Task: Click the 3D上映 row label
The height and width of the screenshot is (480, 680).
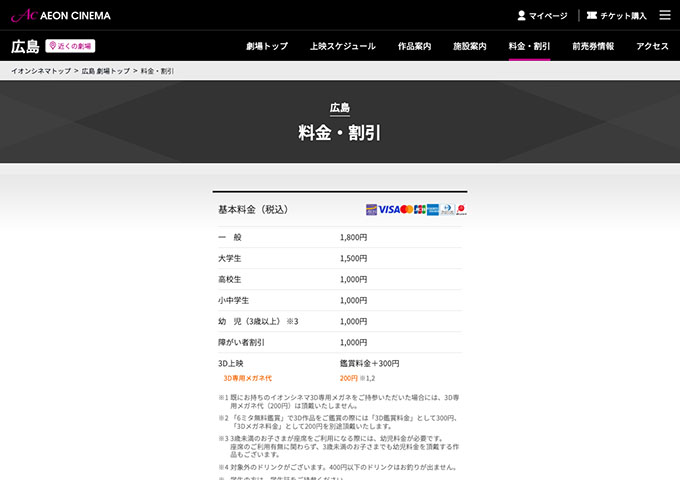Action: [x=231, y=363]
